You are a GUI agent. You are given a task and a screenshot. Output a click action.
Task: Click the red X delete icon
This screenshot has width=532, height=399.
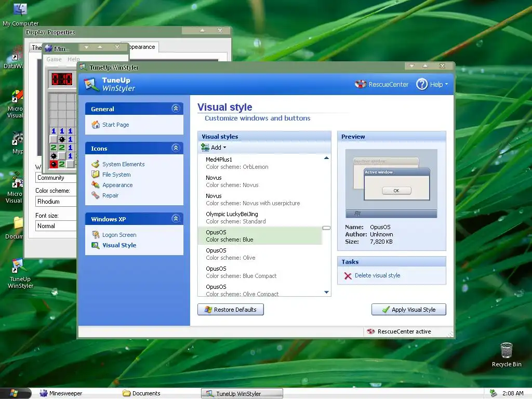tap(348, 276)
